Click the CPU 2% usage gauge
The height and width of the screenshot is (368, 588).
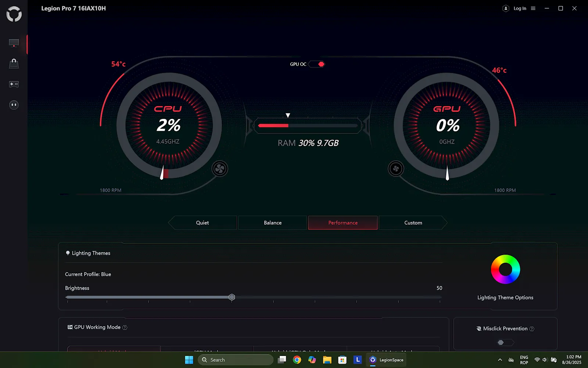(x=169, y=125)
